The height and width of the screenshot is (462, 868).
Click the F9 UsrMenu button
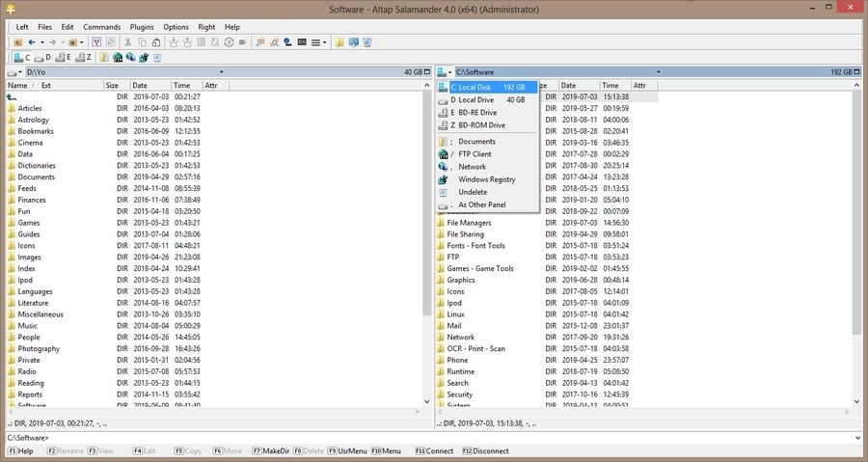pyautogui.click(x=347, y=451)
